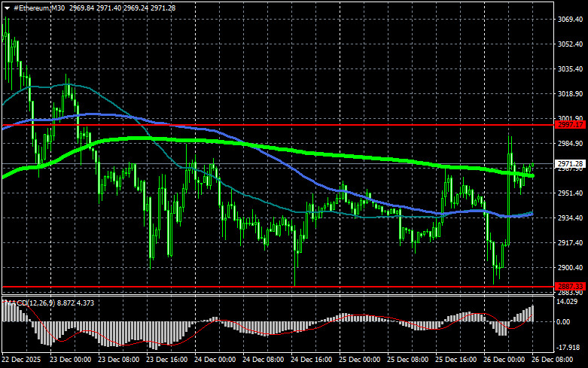The width and height of the screenshot is (588, 368).
Task: Click the 23 Dec 08:00 time label
Action: pyautogui.click(x=118, y=360)
